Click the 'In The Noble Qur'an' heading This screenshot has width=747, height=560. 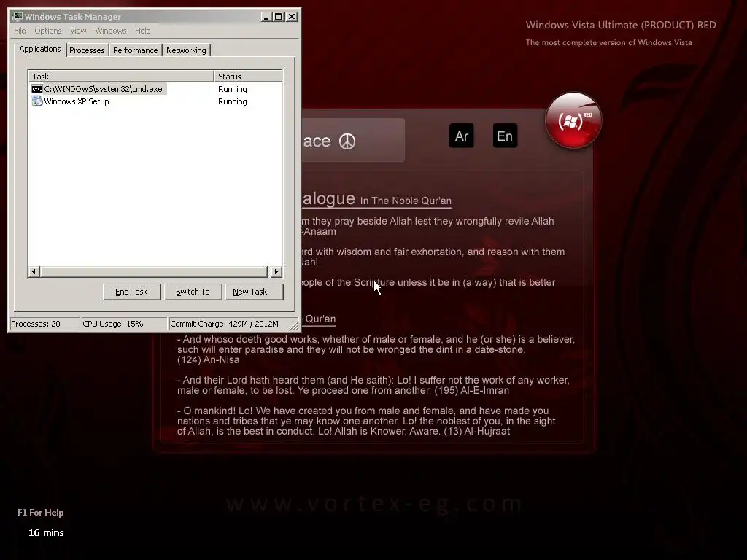tap(406, 201)
